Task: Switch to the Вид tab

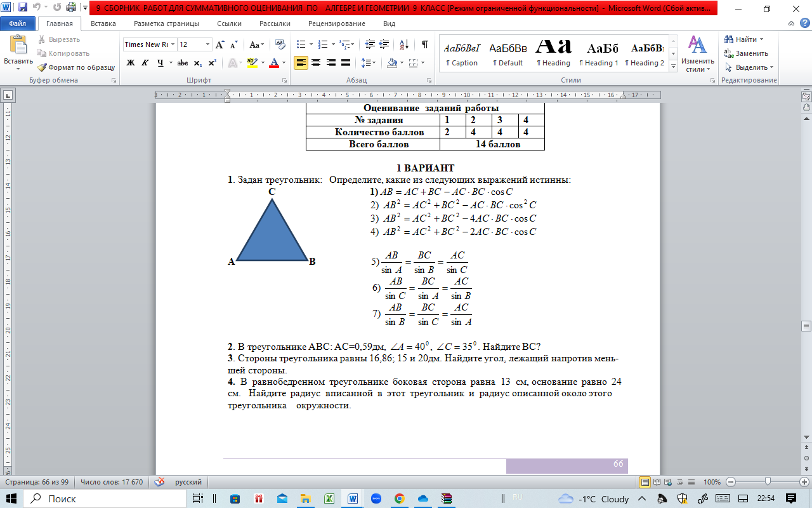Action: tap(390, 23)
